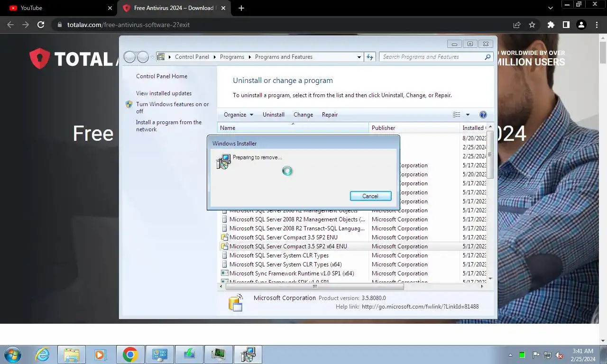Click the shield icon beside Windows features
Viewport: 607px width, 364px height.
(129, 104)
